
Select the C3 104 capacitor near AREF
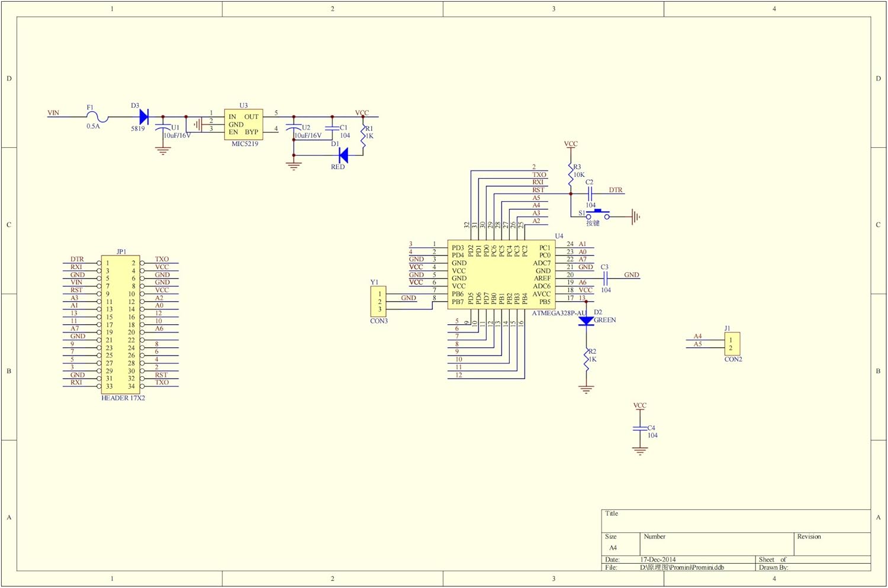point(605,275)
